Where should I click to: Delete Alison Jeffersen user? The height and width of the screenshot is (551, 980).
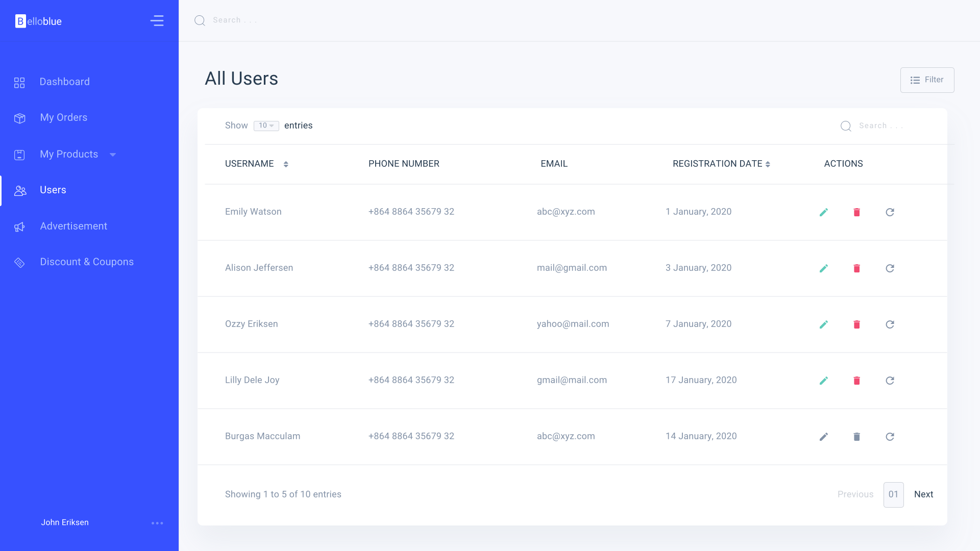pyautogui.click(x=857, y=268)
